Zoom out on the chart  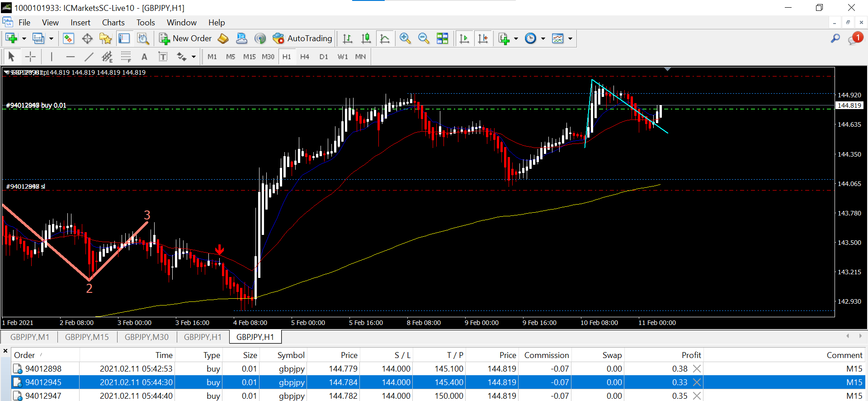point(424,38)
